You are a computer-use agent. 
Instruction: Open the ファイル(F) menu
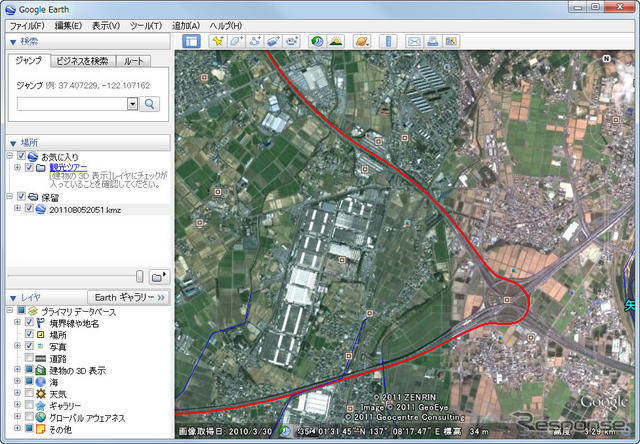[x=27, y=26]
